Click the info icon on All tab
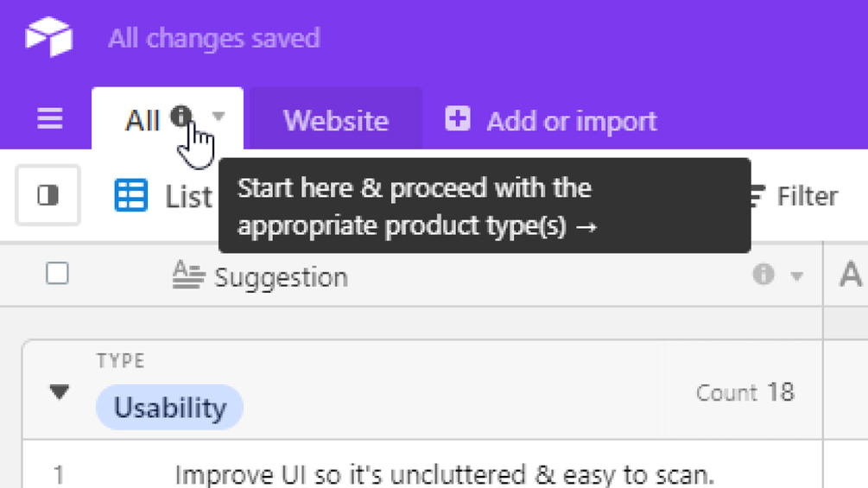Screen dimensions: 868x488 (181, 117)
